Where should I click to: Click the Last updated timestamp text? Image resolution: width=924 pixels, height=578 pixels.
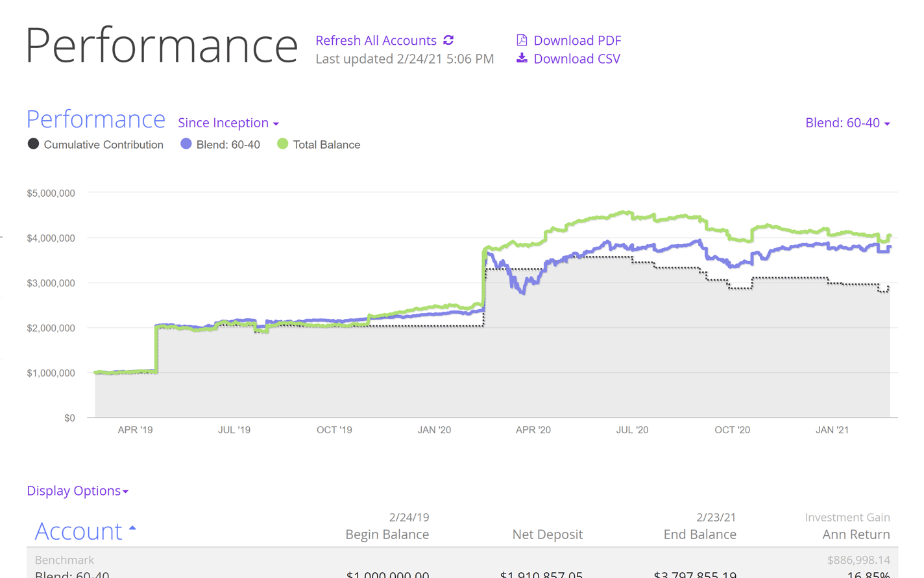pyautogui.click(x=405, y=58)
